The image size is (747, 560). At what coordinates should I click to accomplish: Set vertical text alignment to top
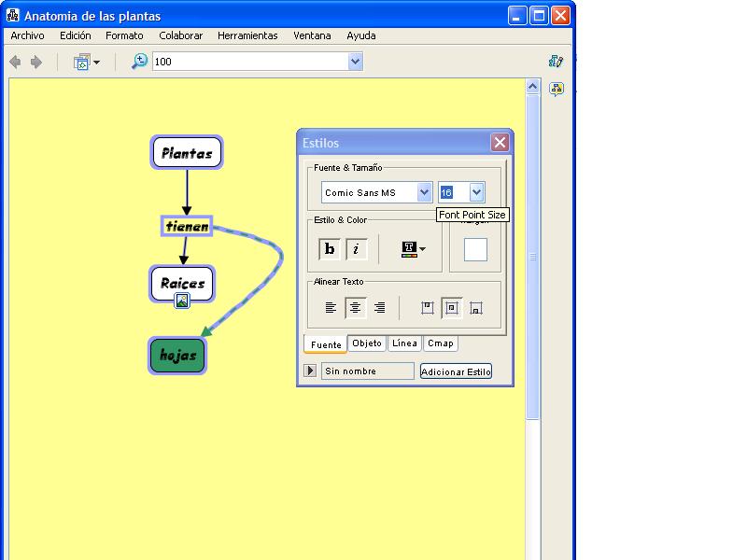pos(428,307)
